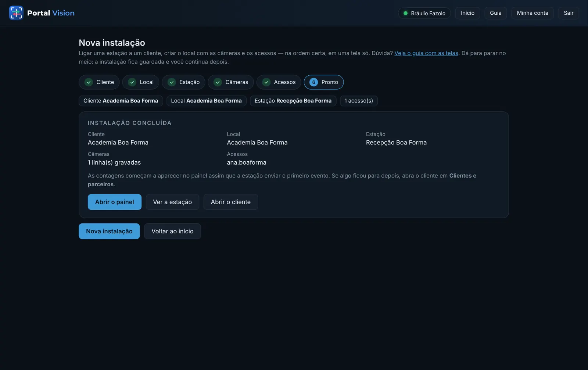Click the Bráulio Fazolo user badge
The height and width of the screenshot is (370, 588).
[424, 13]
